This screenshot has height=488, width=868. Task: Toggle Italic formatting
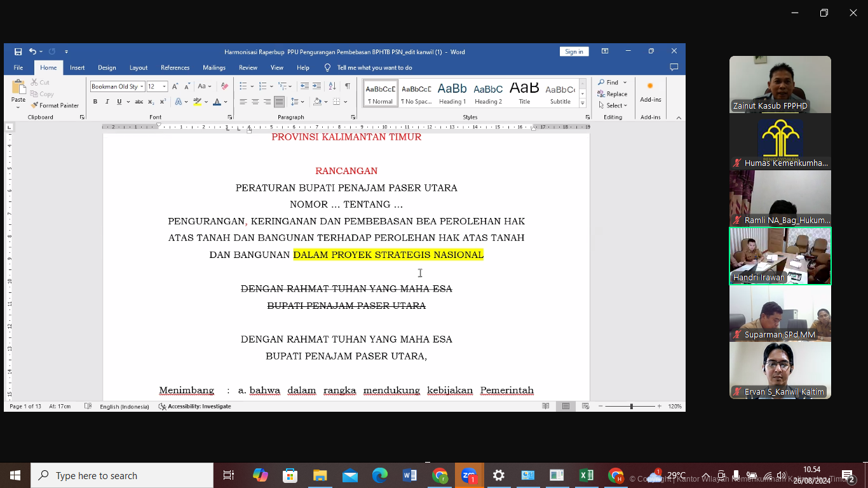[x=107, y=102]
